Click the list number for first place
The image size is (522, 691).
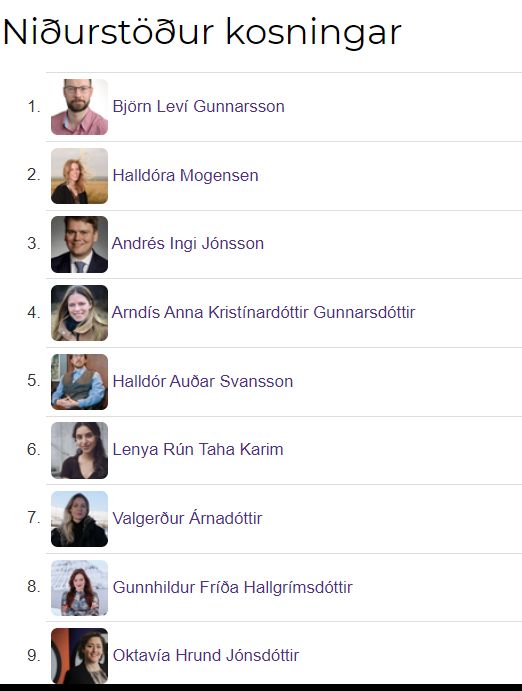[34, 107]
